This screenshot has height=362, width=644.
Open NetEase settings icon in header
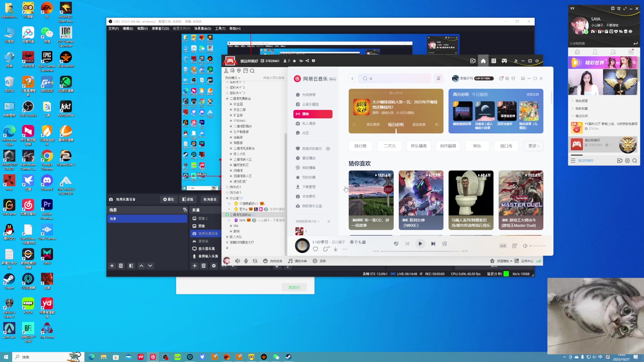tap(507, 78)
